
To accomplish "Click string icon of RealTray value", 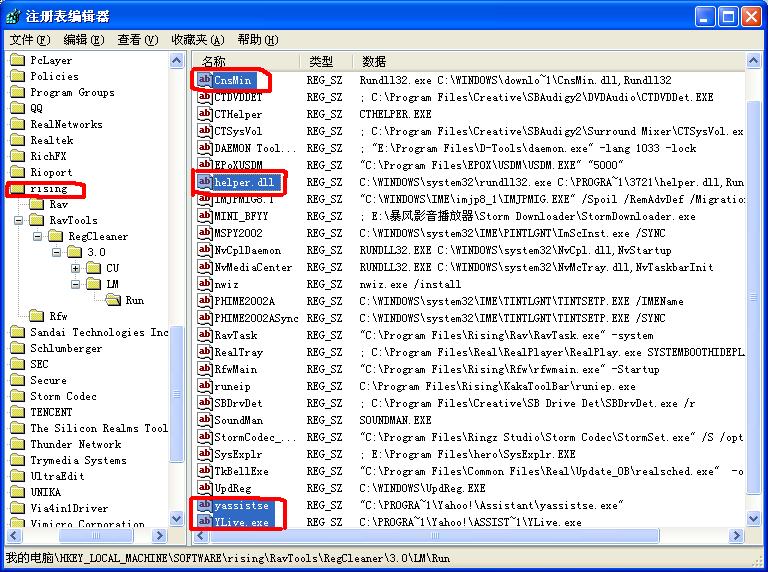I will [204, 352].
